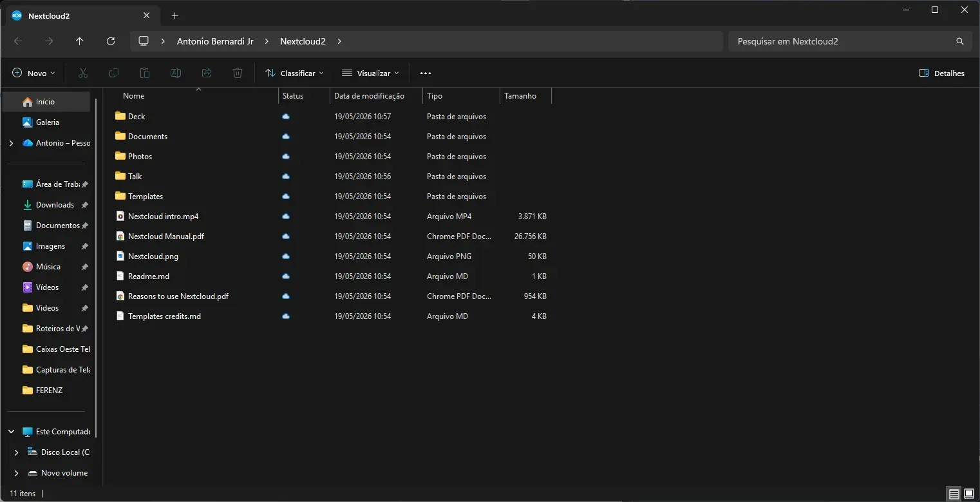Click the Cut scissors icon in toolbar

(82, 73)
